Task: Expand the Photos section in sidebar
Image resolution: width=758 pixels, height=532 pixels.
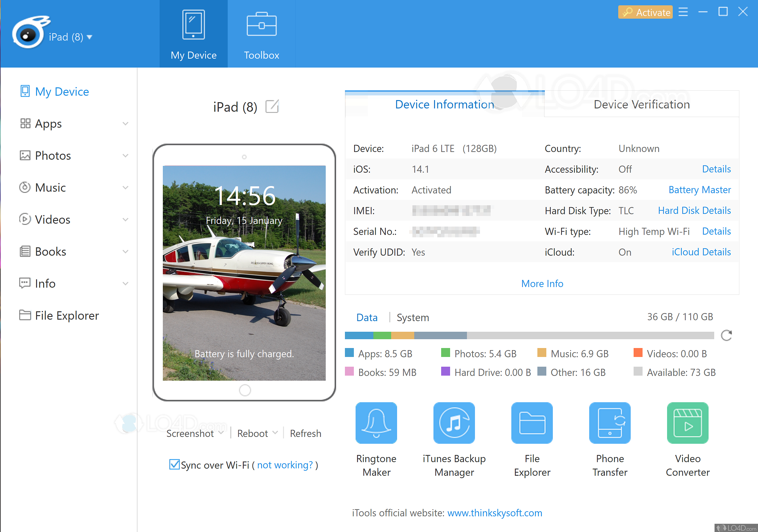Action: tap(126, 156)
